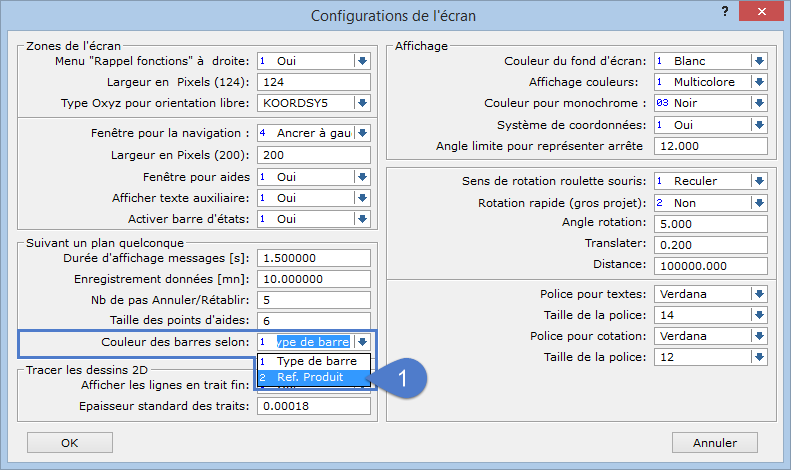Open the Affichage couleurs dropdown
791x470 pixels.
pyautogui.click(x=758, y=82)
